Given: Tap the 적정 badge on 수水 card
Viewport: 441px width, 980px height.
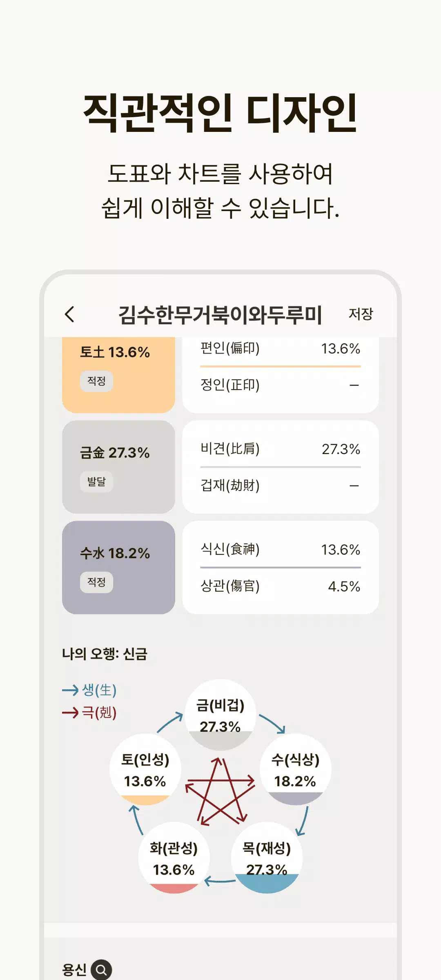Looking at the screenshot, I should [96, 582].
